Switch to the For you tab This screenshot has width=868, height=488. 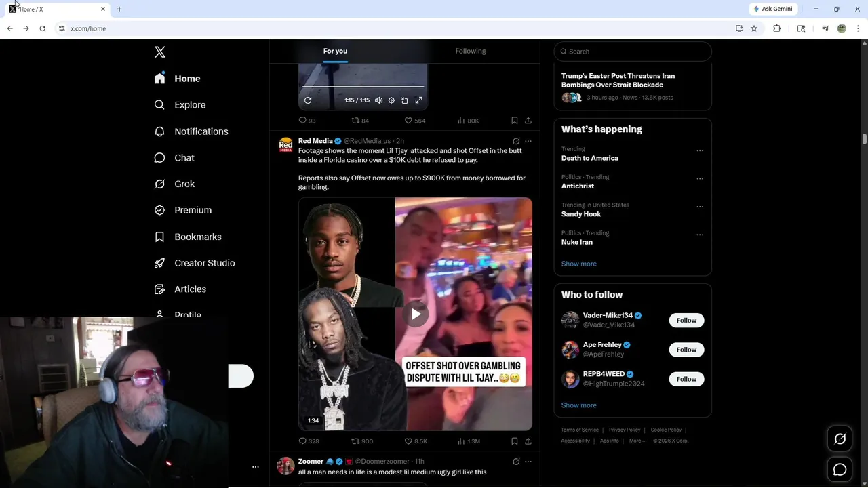click(x=335, y=51)
